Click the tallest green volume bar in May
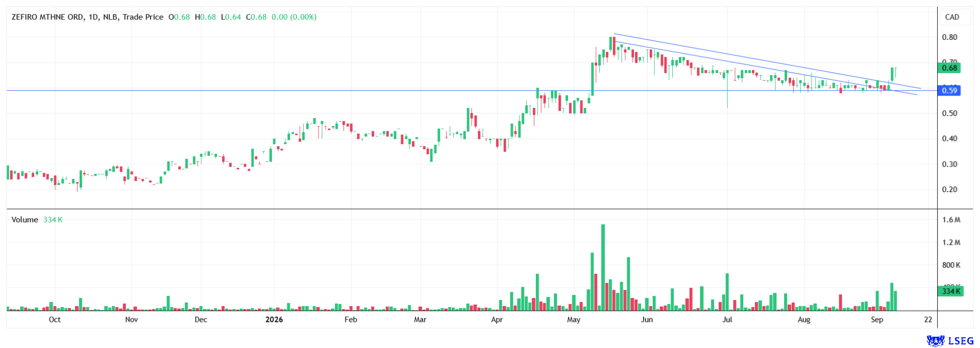 point(603,267)
